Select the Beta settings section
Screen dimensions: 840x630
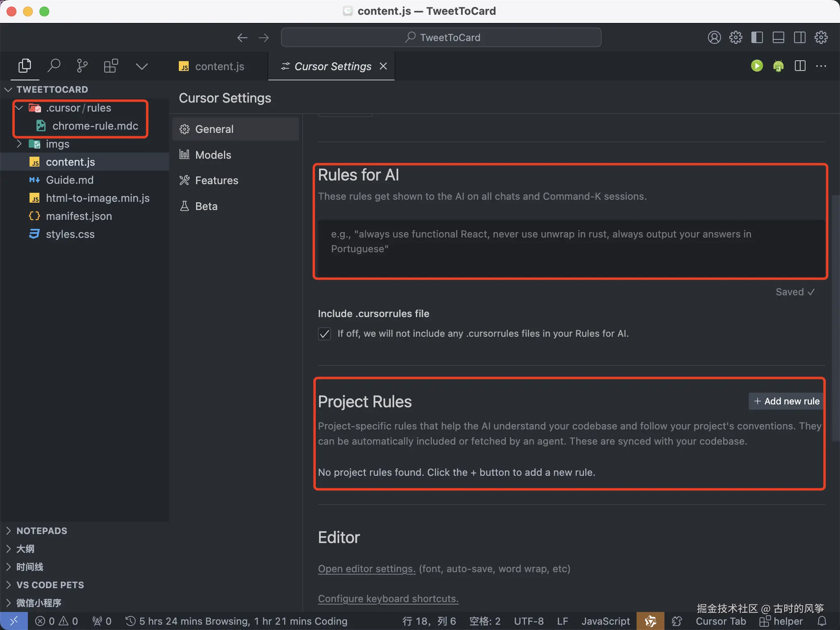click(x=235, y=206)
